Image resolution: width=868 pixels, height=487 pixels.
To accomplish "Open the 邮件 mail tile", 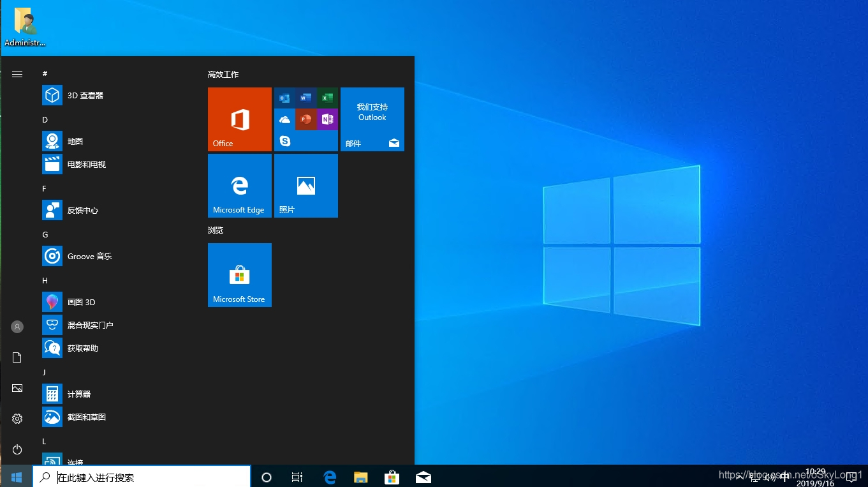I will click(x=372, y=119).
